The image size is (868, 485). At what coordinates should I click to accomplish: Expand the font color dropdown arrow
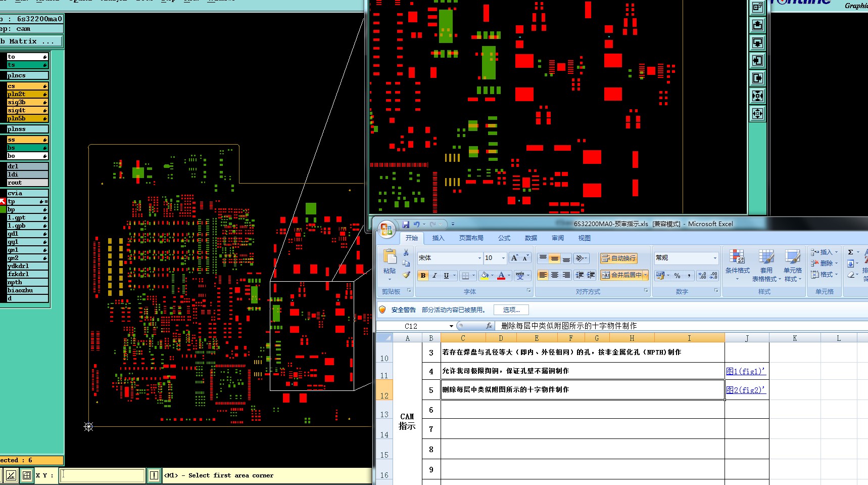pos(509,276)
